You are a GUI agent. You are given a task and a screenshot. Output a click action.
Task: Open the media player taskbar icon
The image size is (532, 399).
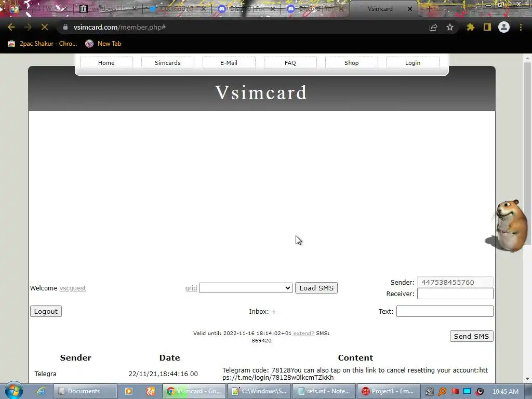click(129, 391)
